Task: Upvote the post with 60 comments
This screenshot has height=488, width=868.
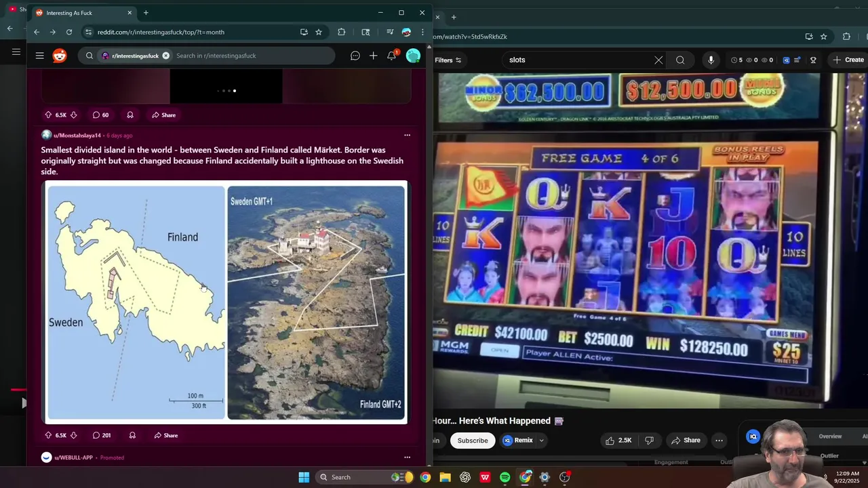Action: [x=48, y=115]
